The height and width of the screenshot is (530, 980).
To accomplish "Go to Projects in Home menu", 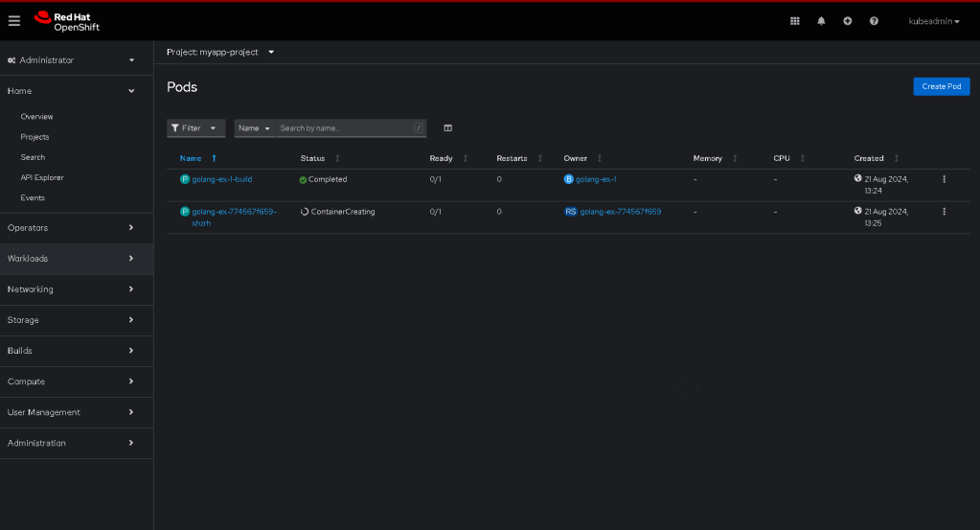I will pyautogui.click(x=35, y=137).
